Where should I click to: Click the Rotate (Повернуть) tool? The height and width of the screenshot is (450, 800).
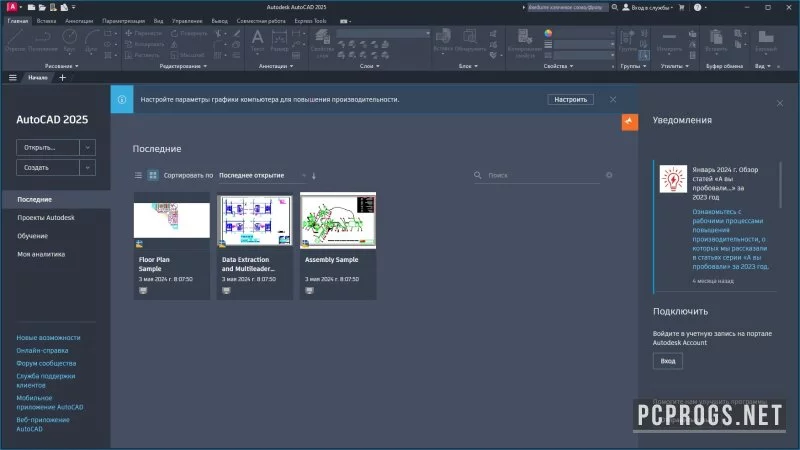189,33
